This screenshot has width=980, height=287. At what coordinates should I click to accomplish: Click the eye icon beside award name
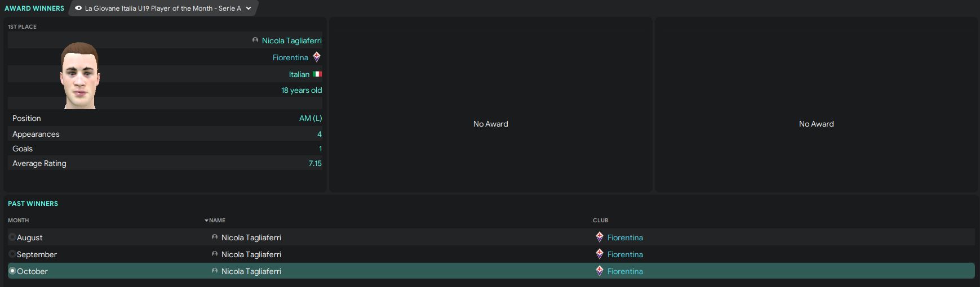(78, 8)
